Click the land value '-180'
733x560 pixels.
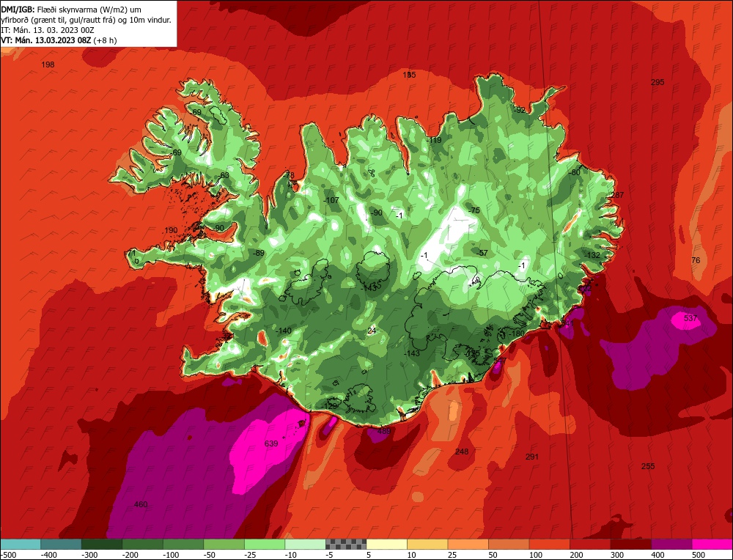[517, 334]
